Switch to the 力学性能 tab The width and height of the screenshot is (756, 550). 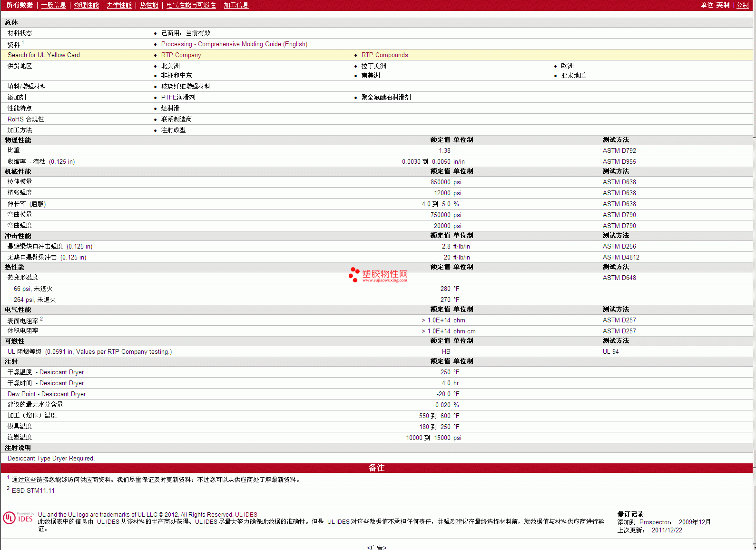point(119,5)
